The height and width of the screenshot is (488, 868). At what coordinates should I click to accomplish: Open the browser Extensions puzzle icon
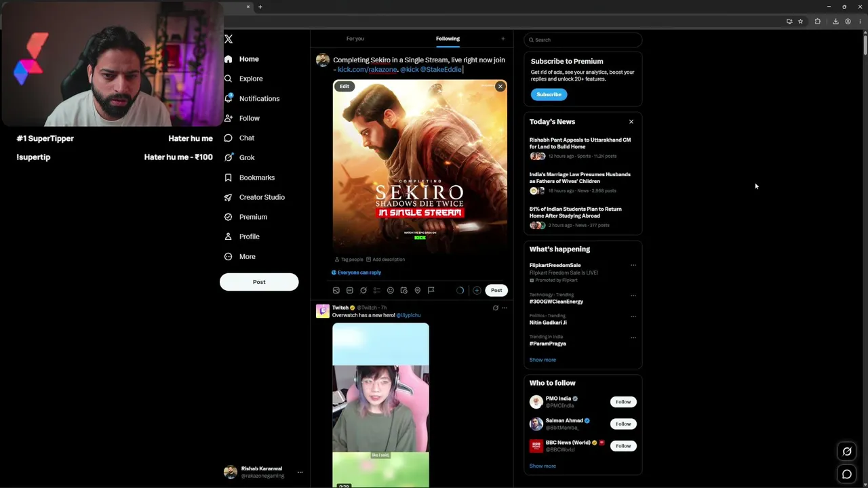click(x=818, y=22)
